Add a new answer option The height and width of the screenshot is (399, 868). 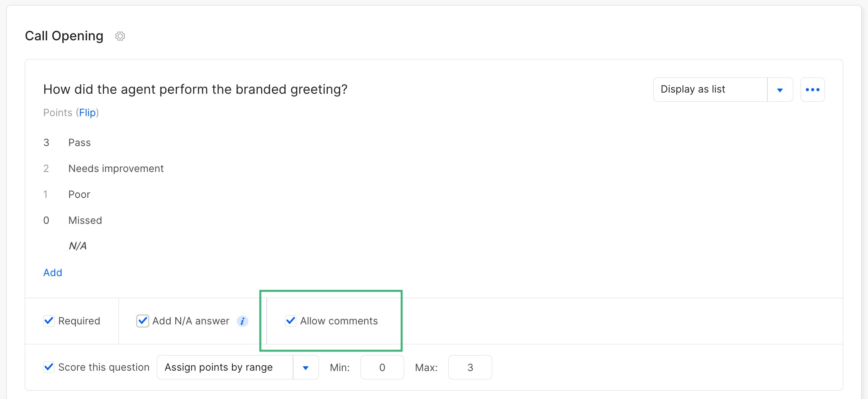52,273
